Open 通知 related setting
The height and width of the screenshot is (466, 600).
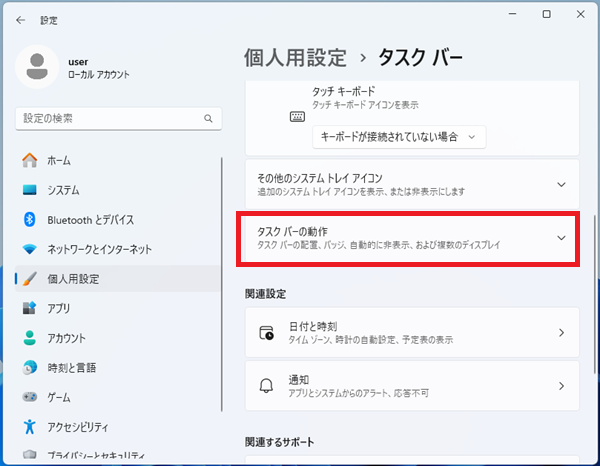click(411, 386)
